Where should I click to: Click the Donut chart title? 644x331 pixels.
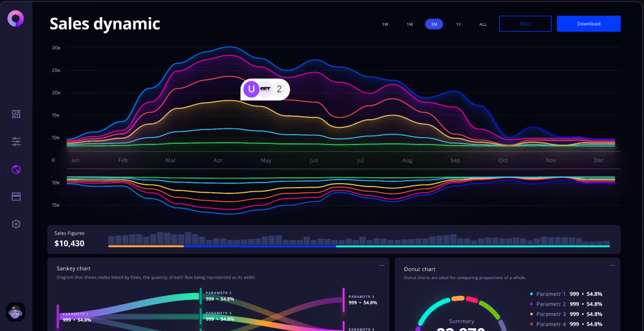coord(420,269)
